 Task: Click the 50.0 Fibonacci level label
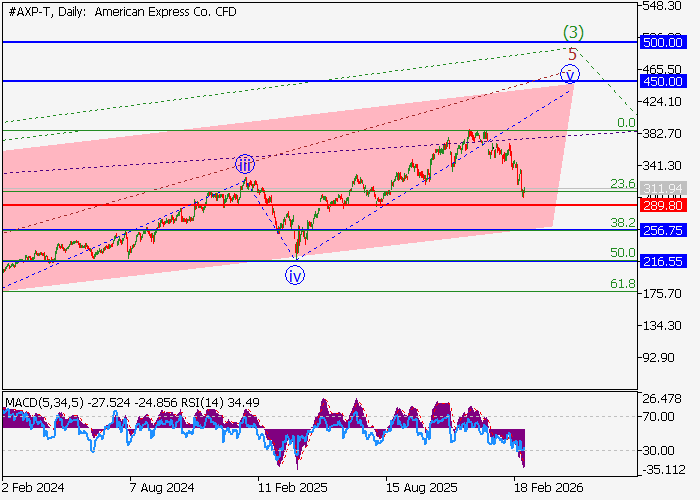623,253
